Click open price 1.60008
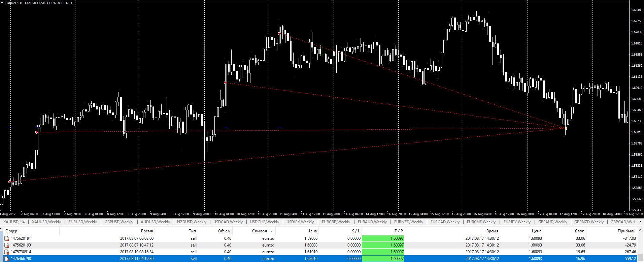This screenshot has height=262, width=644. (x=311, y=245)
